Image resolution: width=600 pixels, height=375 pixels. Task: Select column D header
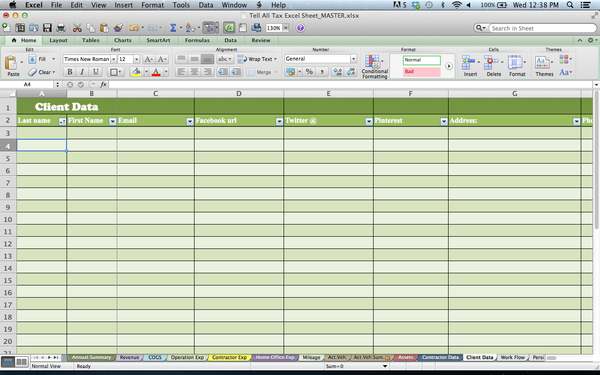click(239, 94)
